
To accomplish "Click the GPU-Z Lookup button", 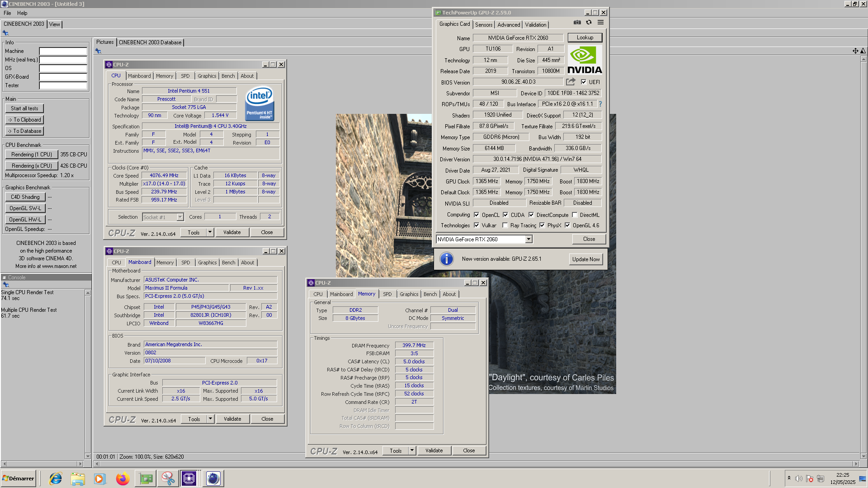I will [585, 38].
